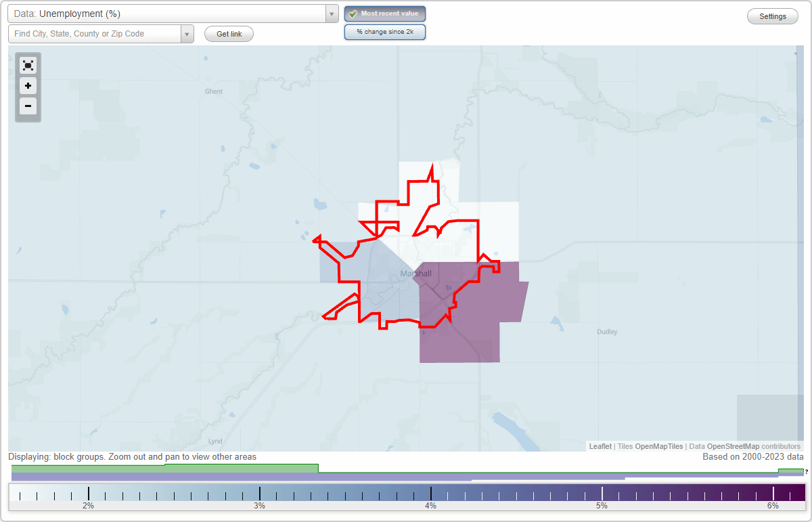Expand the city and zip code search dropdown

186,32
